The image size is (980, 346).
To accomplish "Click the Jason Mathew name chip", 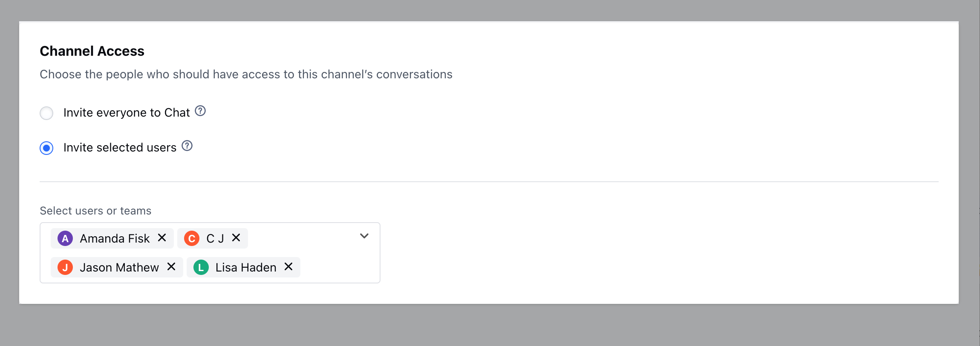I will tap(117, 267).
